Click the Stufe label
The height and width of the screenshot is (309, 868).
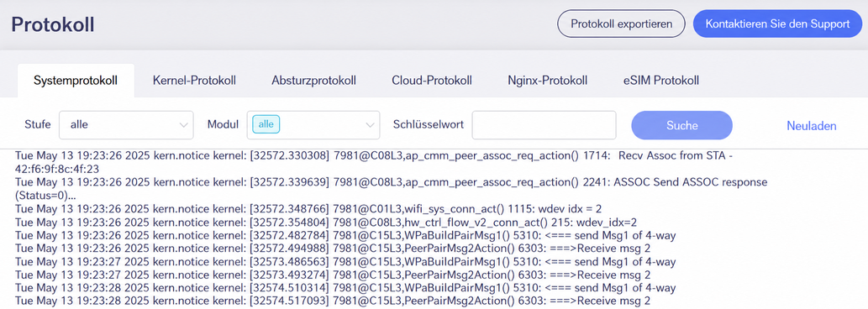38,124
